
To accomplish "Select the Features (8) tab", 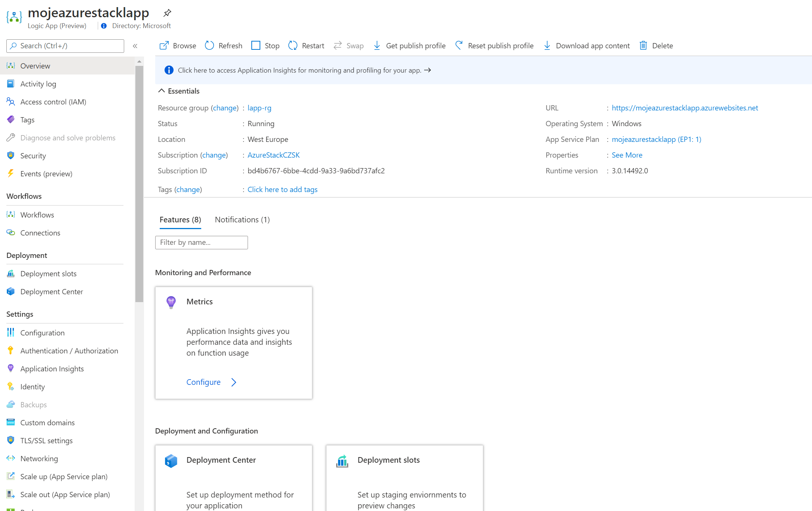I will click(x=180, y=220).
